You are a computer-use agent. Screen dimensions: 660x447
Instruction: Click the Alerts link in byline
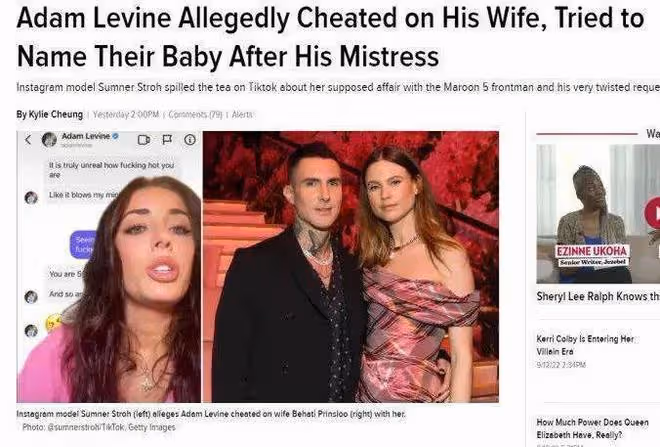point(242,114)
